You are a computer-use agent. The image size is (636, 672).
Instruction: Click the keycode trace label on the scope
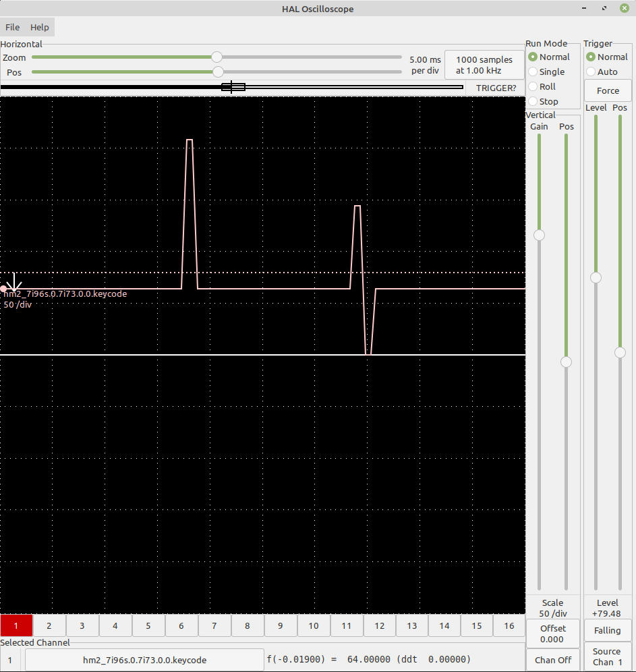click(x=65, y=294)
